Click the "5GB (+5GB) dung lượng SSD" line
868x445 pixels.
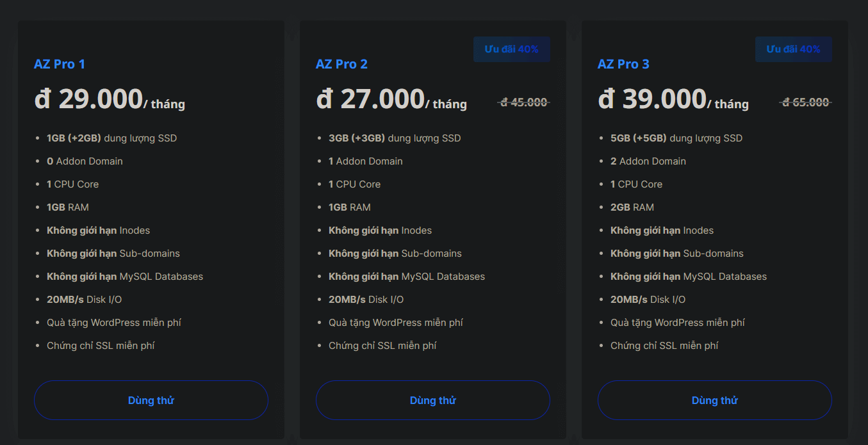(676, 138)
